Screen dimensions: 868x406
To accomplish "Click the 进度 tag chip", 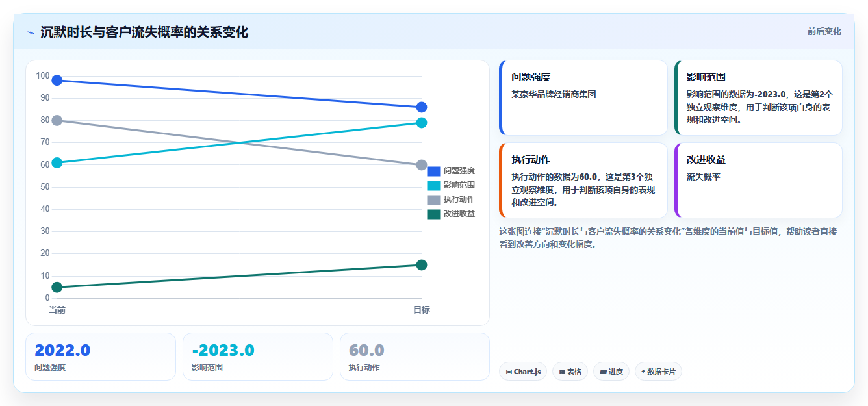I will tap(611, 372).
